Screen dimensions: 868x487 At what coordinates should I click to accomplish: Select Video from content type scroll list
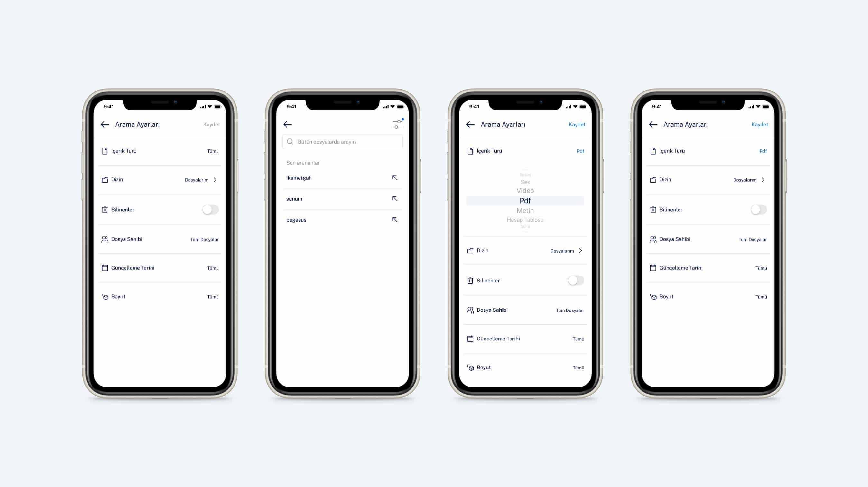[525, 190]
